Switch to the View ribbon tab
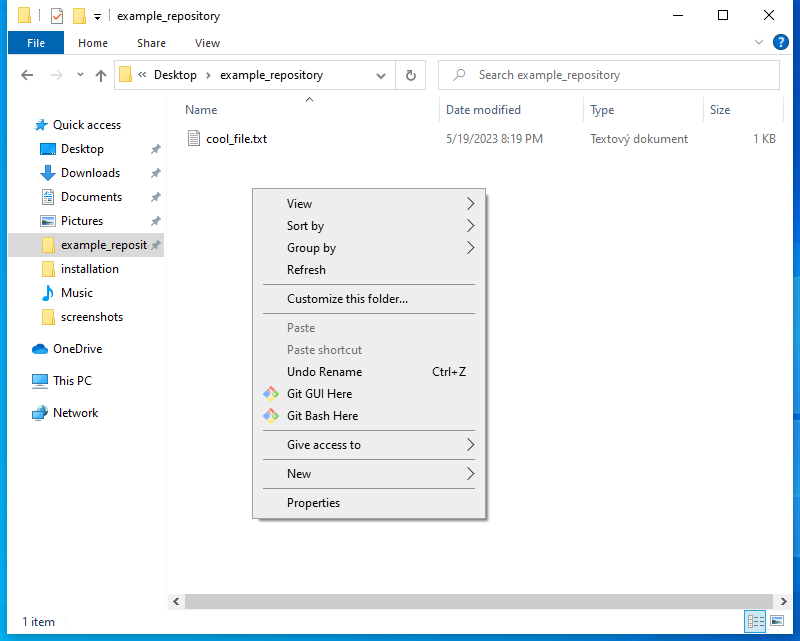 (207, 43)
